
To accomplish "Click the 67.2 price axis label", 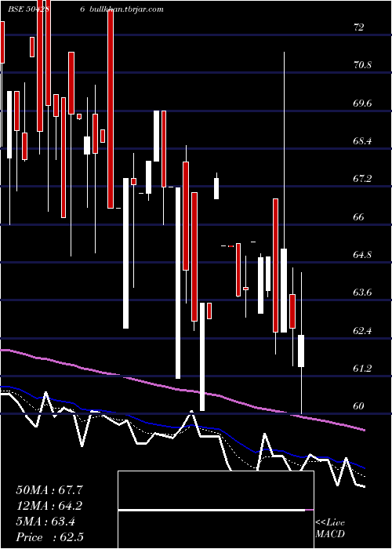I will pos(362,179).
